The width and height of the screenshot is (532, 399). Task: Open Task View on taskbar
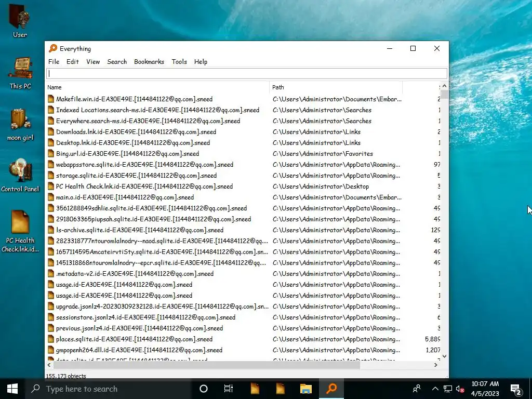(x=229, y=389)
